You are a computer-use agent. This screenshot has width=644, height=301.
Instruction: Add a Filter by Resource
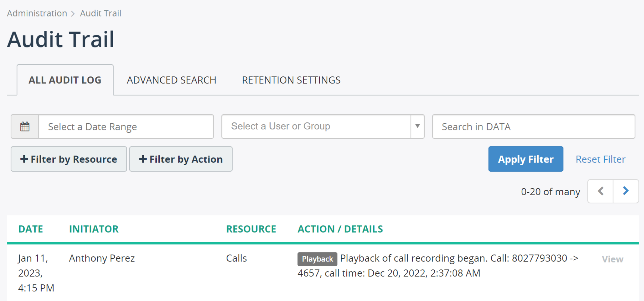pos(69,159)
